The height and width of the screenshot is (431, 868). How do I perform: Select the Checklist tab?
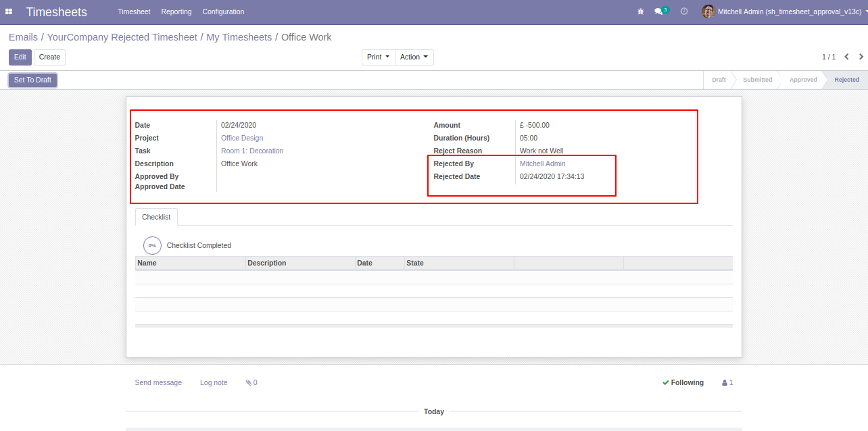(156, 217)
